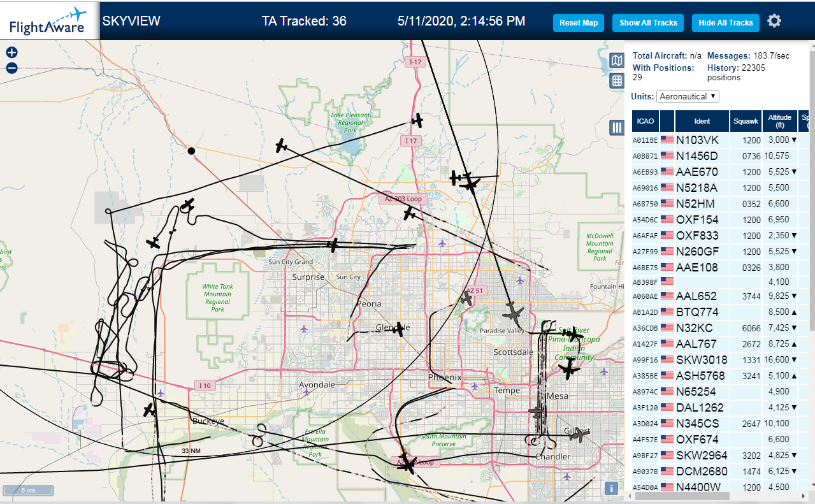Viewport: 815px width, 504px height.
Task: Select the OXF154 aircraft row
Action: (x=720, y=220)
